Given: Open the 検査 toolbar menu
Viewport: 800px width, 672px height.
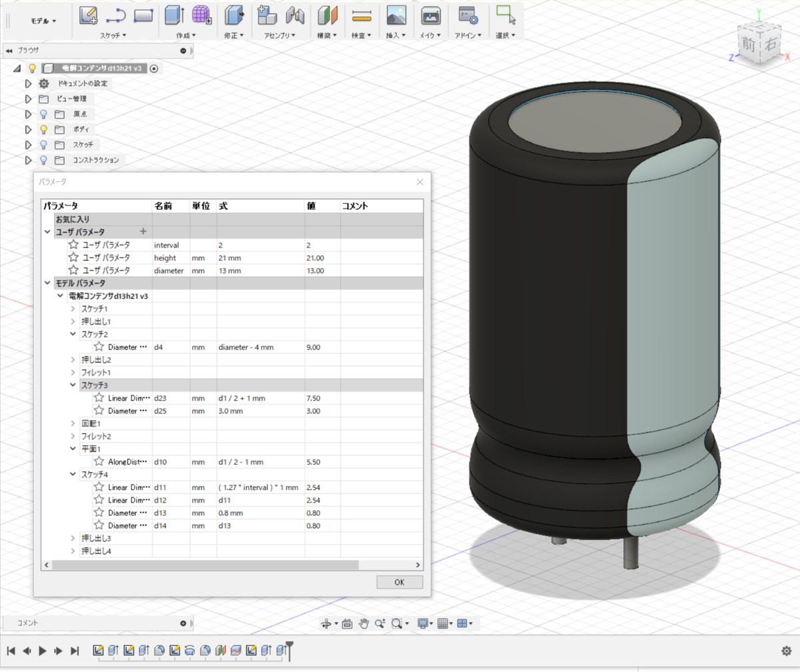Looking at the screenshot, I should click(x=361, y=35).
